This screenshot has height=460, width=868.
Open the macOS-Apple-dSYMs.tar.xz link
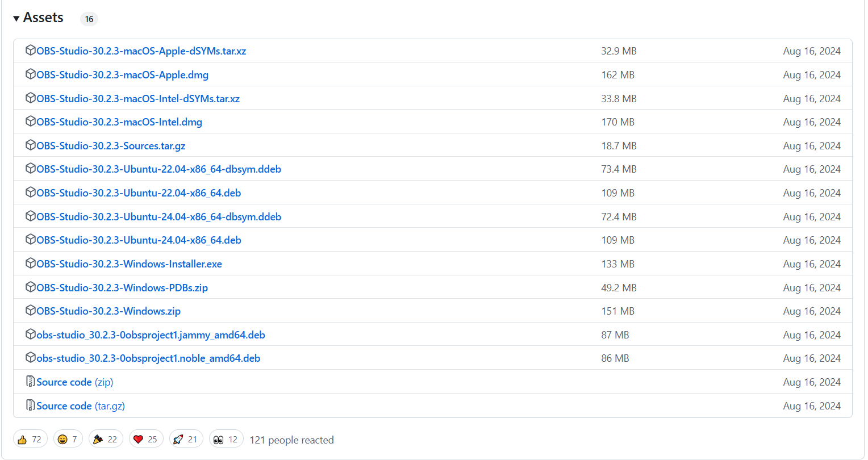[x=141, y=51]
